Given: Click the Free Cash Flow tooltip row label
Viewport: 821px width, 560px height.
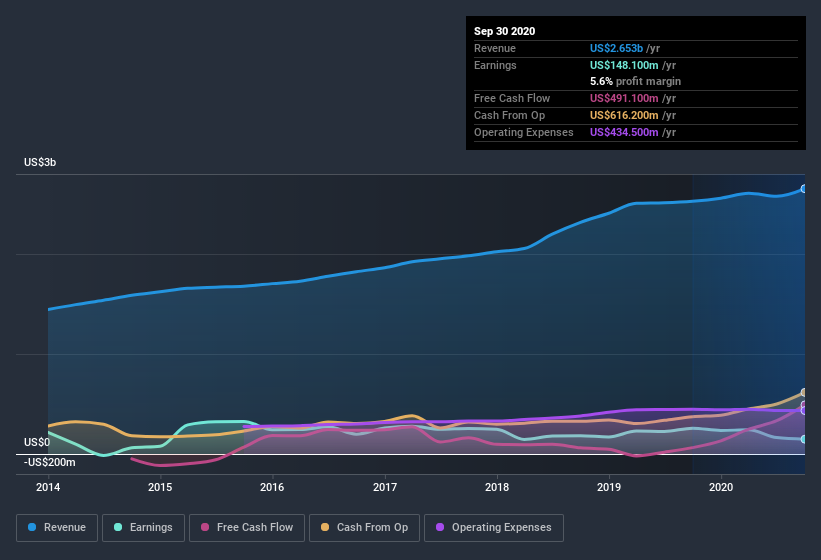Looking at the screenshot, I should click(x=512, y=98).
